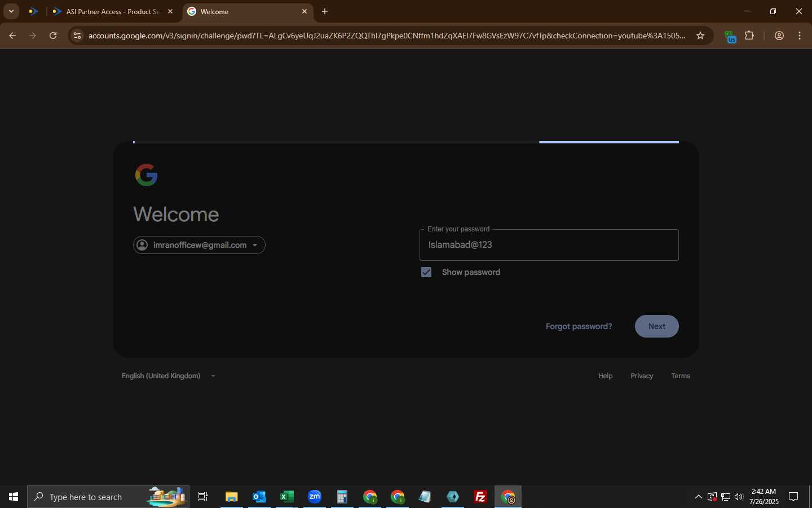Show hidden system tray icons
812x508 pixels.
pyautogui.click(x=699, y=497)
